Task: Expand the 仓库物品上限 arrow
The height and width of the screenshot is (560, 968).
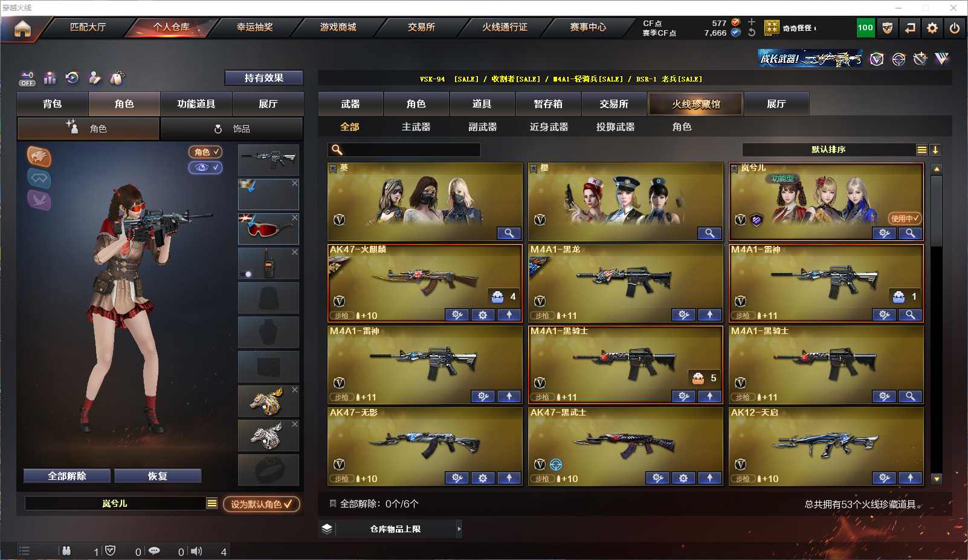Action: (x=459, y=529)
